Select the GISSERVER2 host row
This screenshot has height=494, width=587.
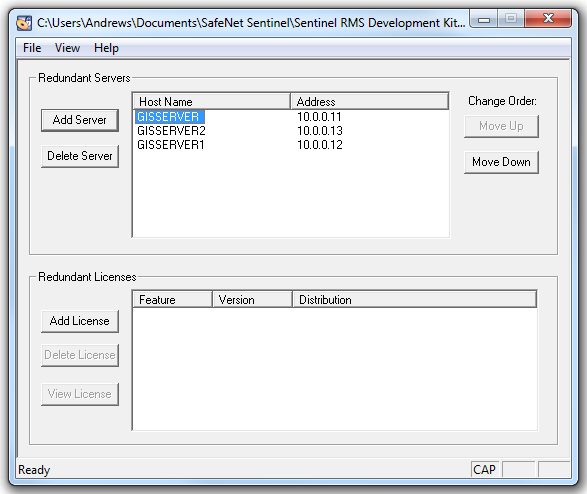pos(291,131)
